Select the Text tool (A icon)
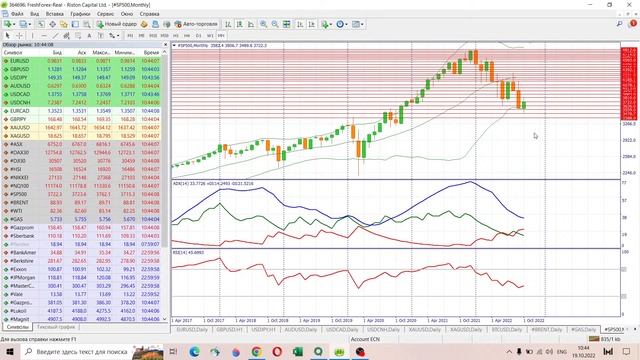The width and height of the screenshot is (640, 360). point(89,36)
